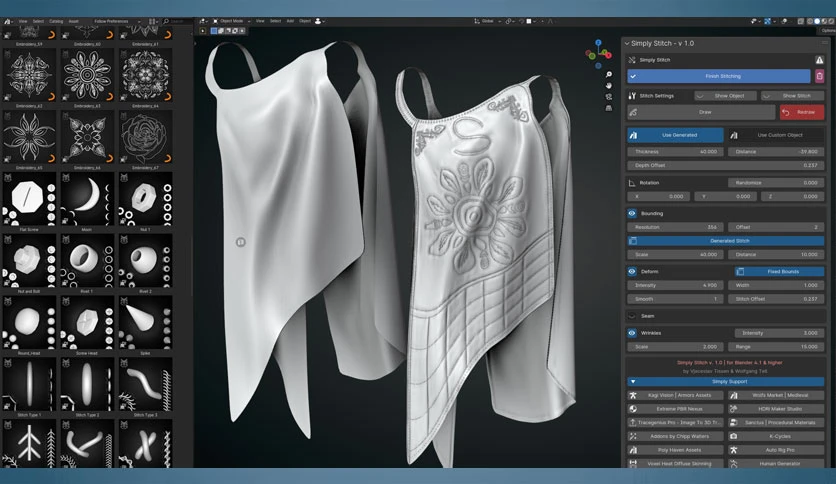
Task: Select Use Generated option
Action: pyautogui.click(x=676, y=135)
